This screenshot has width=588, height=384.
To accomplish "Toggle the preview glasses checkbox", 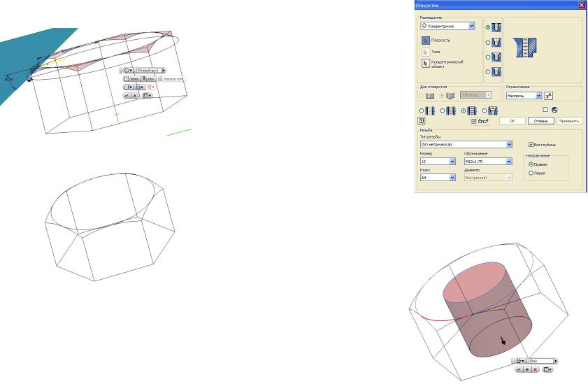I will click(x=474, y=121).
